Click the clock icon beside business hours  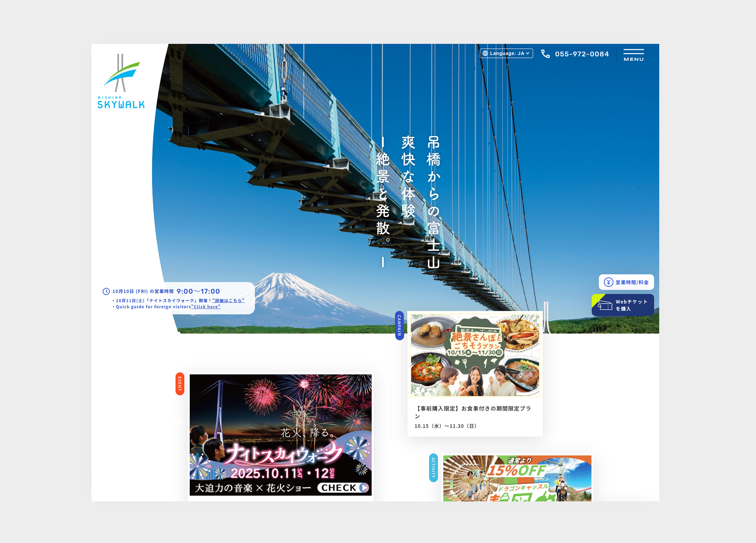[x=106, y=291]
